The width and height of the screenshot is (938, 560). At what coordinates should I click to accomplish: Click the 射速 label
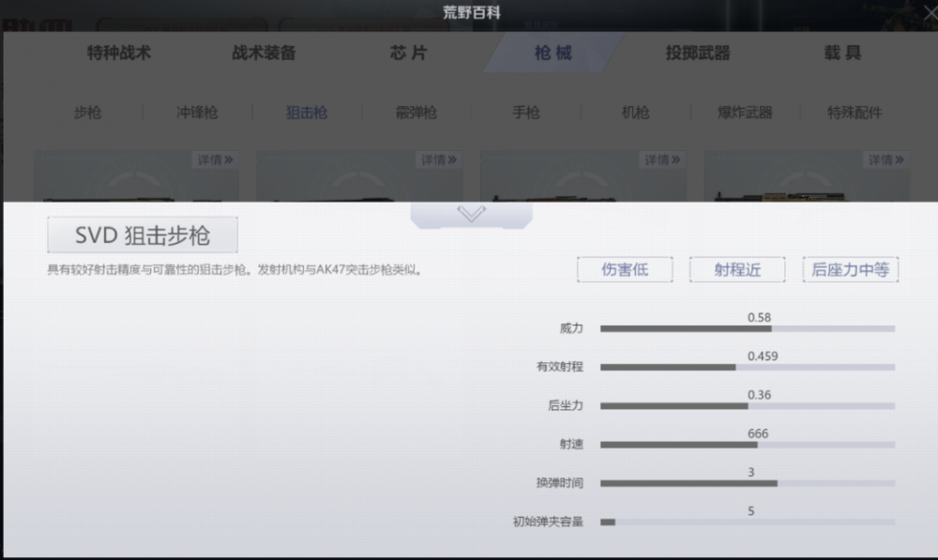point(570,444)
